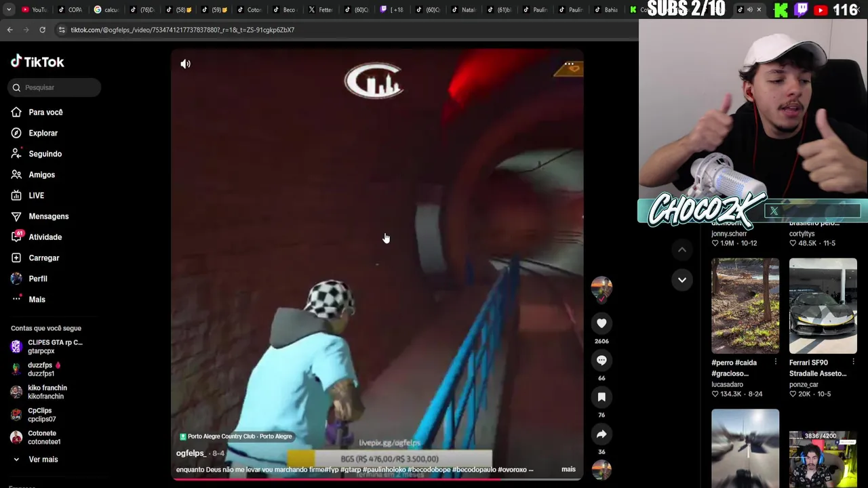
Task: Click the Twitch logo in overlay
Action: coord(800,9)
